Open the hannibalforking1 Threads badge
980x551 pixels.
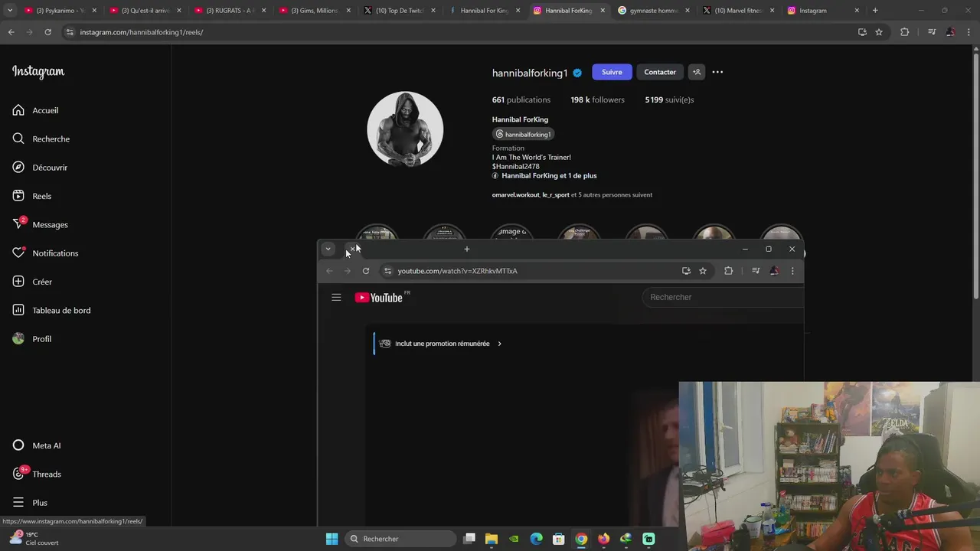[524, 134]
